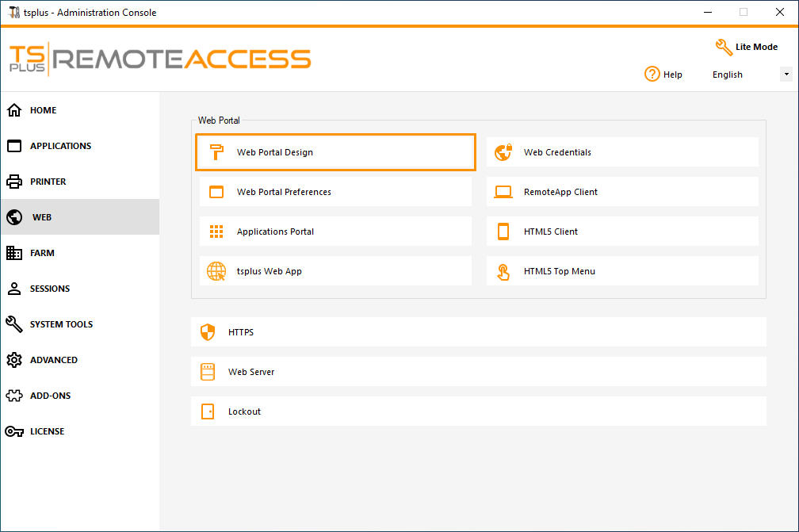Open HTML5 Client via its phone icon
This screenshot has height=532, width=799.
click(x=503, y=231)
